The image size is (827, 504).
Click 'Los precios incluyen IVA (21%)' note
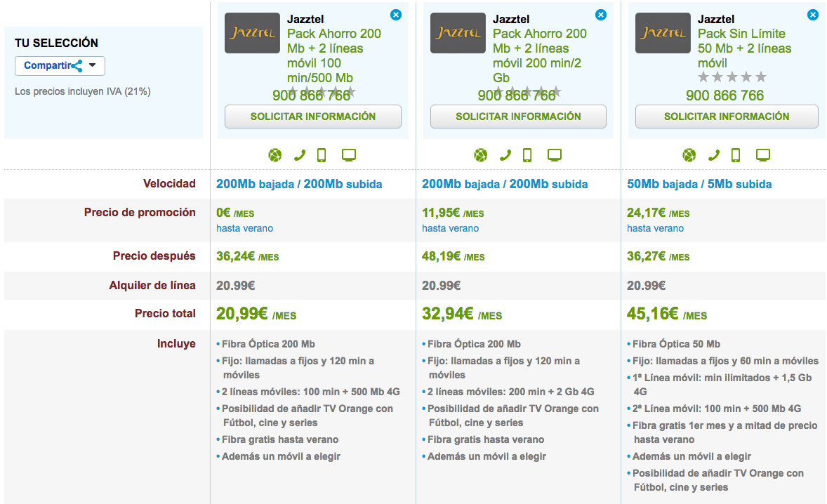(x=83, y=92)
